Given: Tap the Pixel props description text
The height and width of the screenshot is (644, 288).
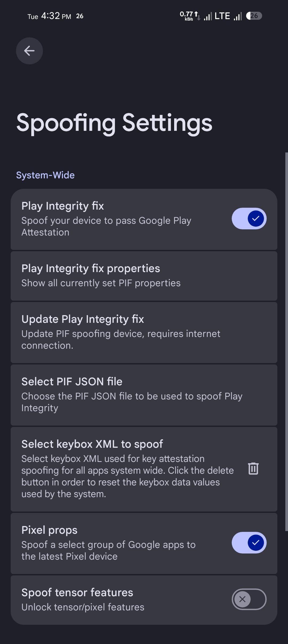Looking at the screenshot, I should click(108, 551).
